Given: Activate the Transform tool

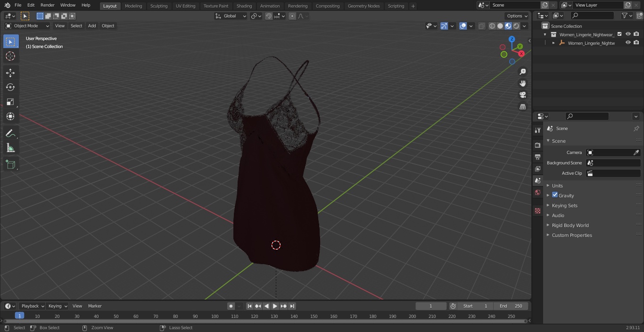Looking at the screenshot, I should point(10,116).
